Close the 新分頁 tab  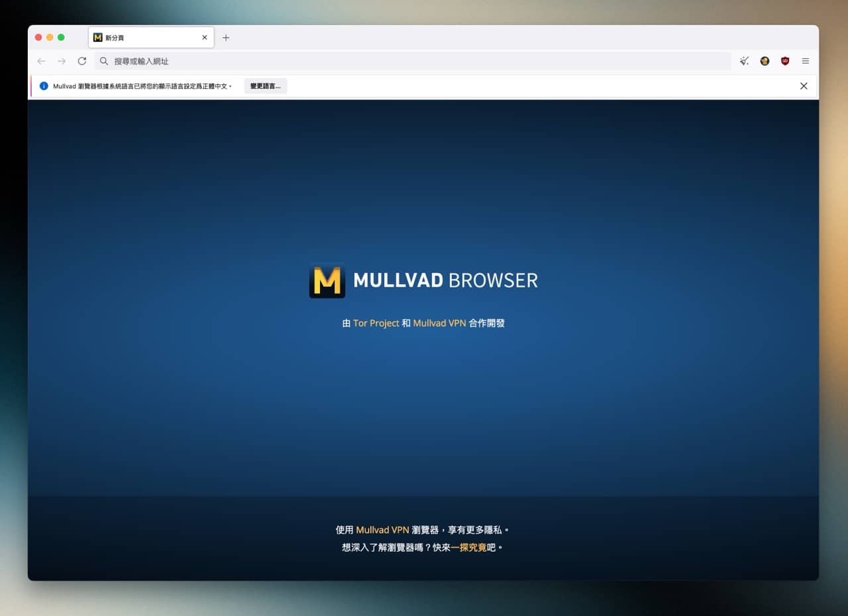point(205,38)
